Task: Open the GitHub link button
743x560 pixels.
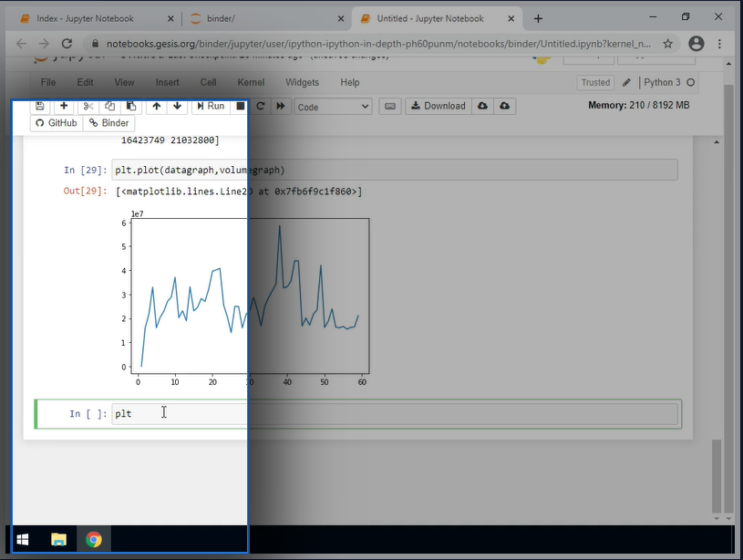Action: click(57, 123)
